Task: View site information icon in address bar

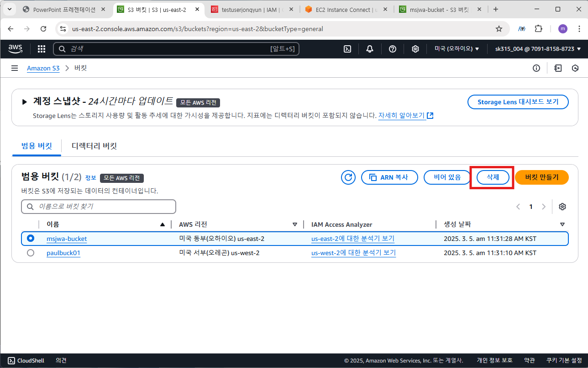Action: click(63, 29)
